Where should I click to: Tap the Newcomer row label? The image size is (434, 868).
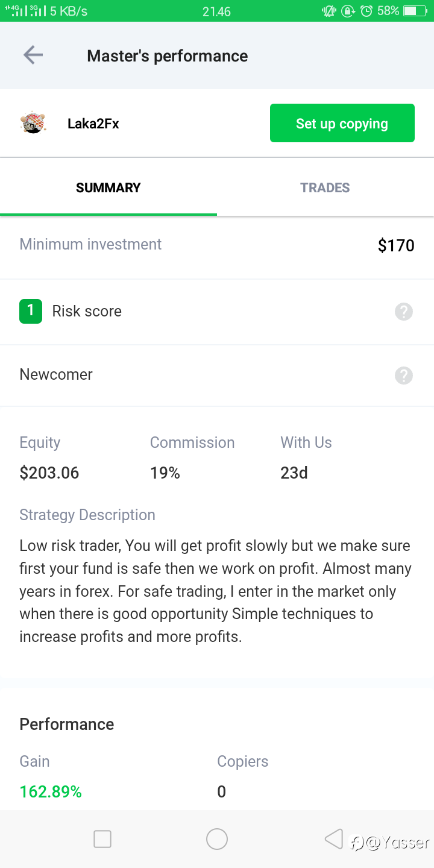(x=56, y=374)
